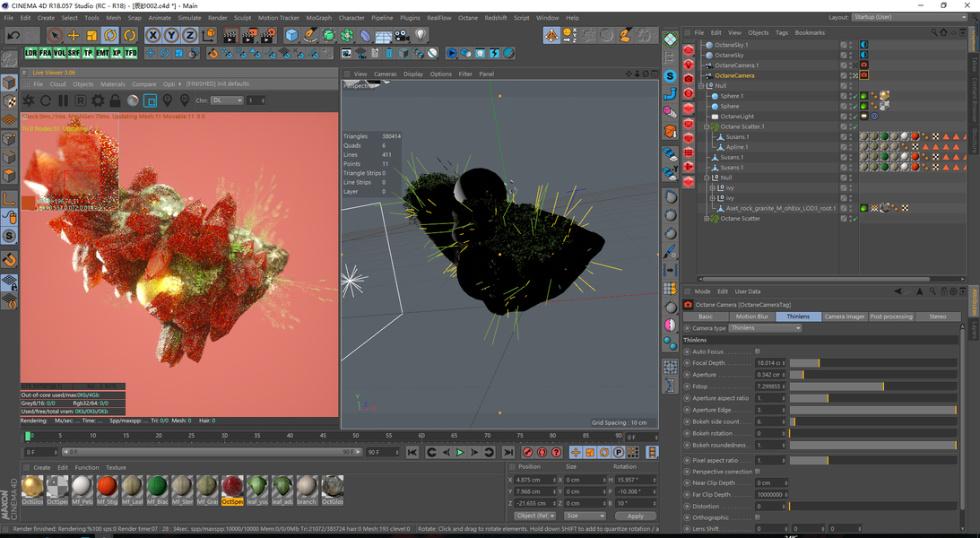Toggle X axis lock
980x538 pixels.
pyautogui.click(x=152, y=36)
